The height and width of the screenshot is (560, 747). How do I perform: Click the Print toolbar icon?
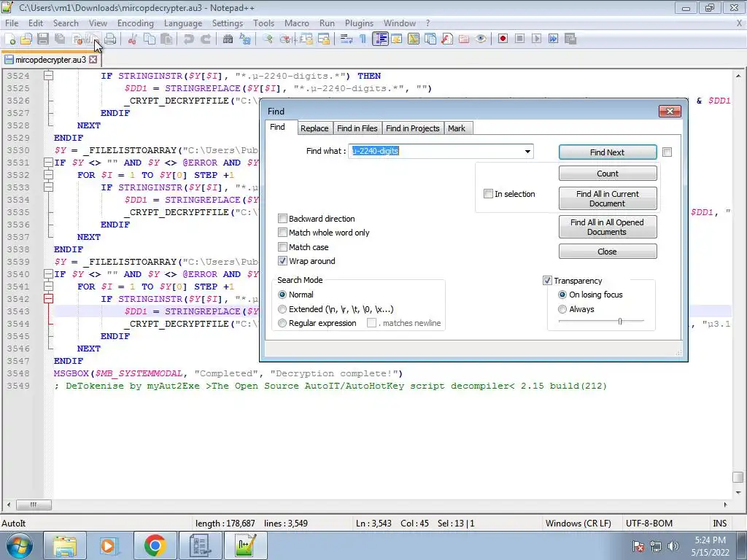(110, 39)
